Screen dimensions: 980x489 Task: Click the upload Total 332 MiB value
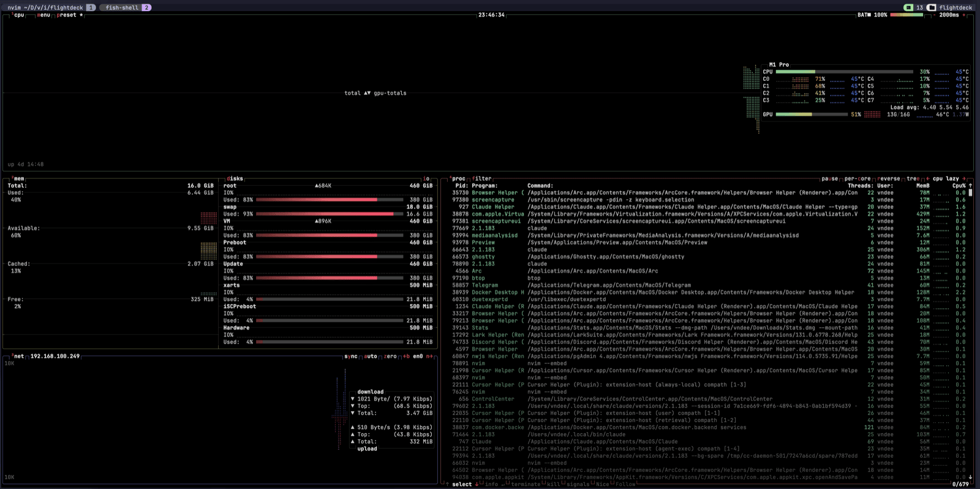point(421,442)
